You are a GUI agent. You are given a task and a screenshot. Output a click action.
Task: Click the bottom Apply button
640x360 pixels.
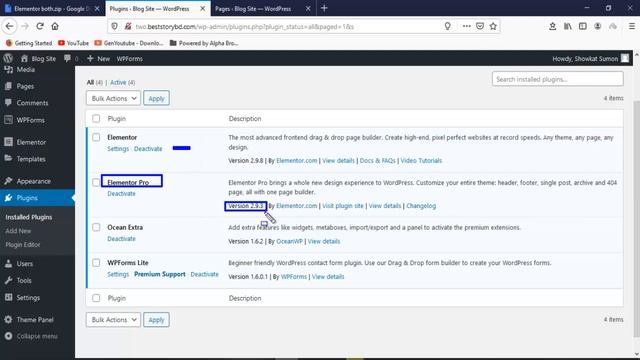(x=156, y=320)
